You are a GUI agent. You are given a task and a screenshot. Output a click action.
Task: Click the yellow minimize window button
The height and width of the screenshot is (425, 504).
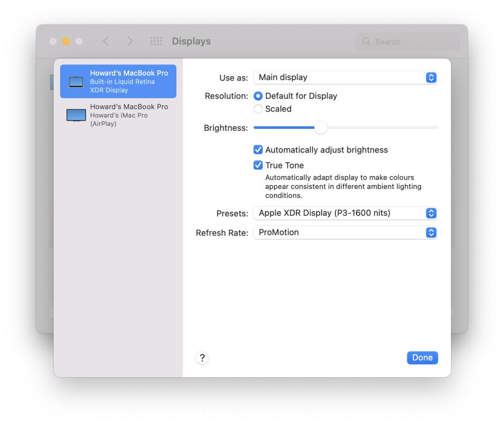(x=66, y=41)
